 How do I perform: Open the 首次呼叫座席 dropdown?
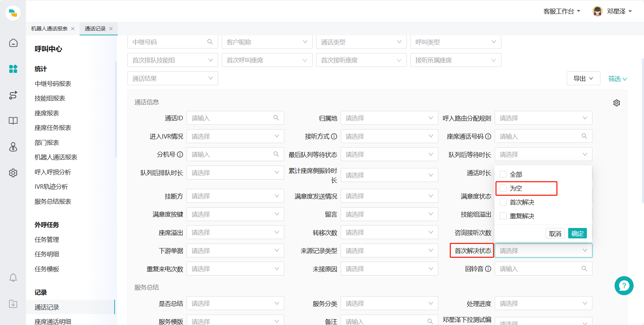tap(267, 60)
